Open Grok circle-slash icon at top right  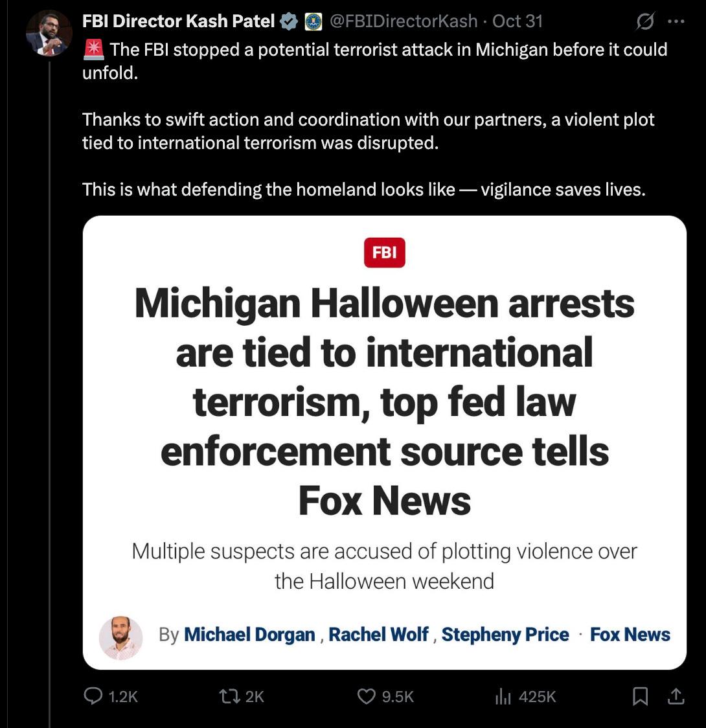645,21
